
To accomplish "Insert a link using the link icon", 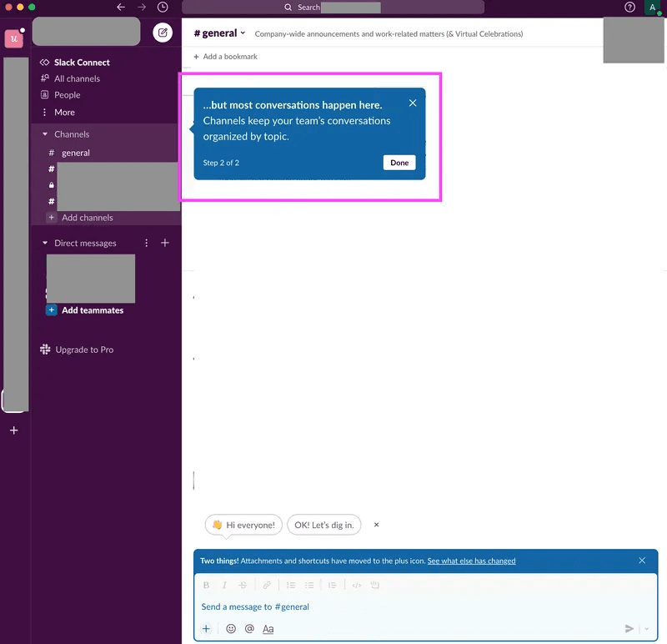I will point(266,585).
